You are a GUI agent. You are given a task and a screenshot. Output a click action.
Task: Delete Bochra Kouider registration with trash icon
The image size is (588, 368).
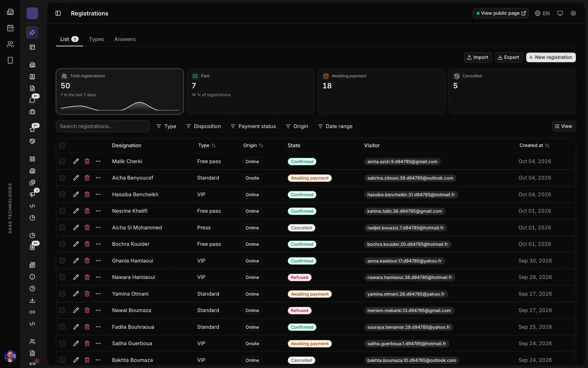tap(87, 244)
